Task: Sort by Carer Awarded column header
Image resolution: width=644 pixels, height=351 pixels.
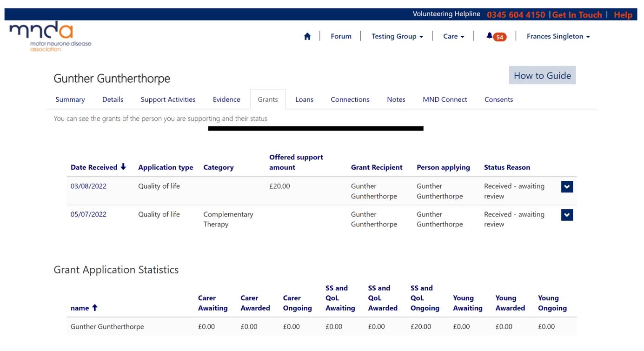Action: point(255,303)
